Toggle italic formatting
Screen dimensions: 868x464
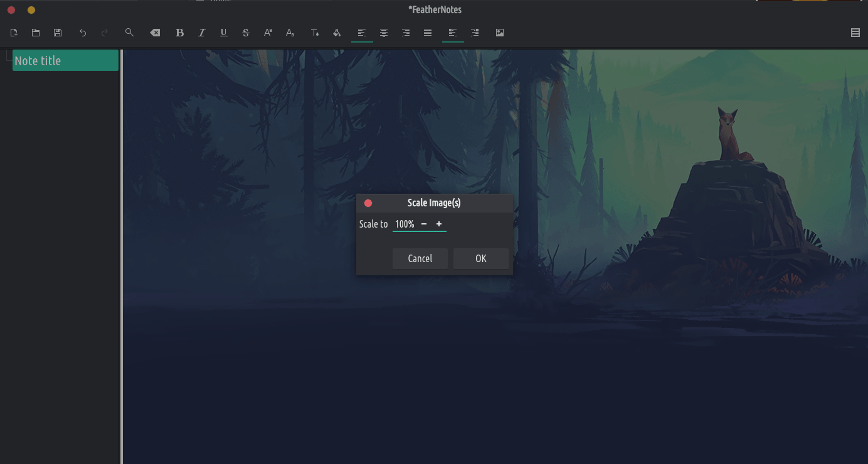(202, 33)
